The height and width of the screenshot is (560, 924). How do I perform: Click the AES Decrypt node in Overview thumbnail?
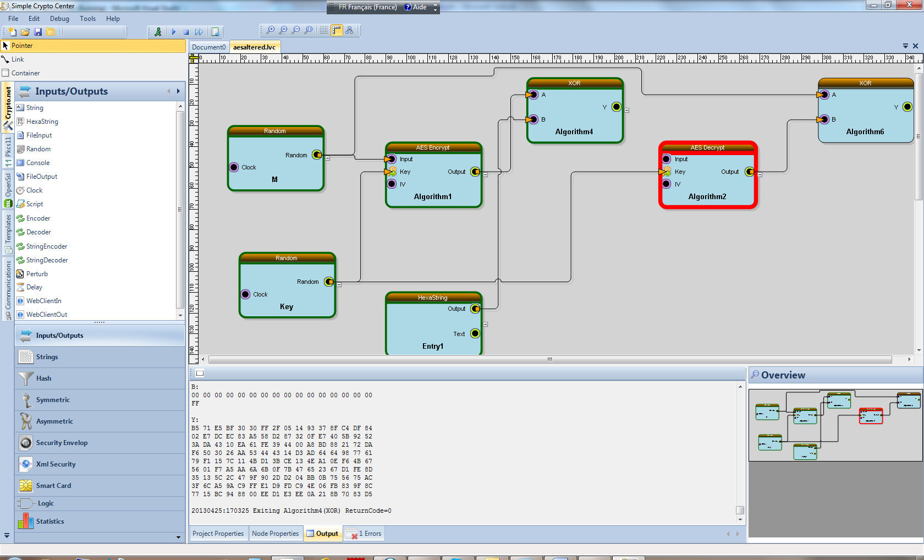[871, 416]
